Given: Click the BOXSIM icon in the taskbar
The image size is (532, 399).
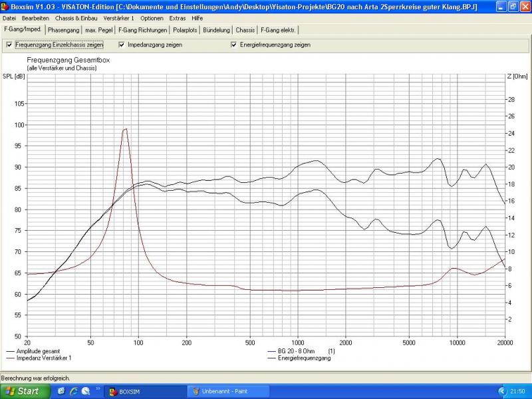Looking at the screenshot, I should coord(112,391).
